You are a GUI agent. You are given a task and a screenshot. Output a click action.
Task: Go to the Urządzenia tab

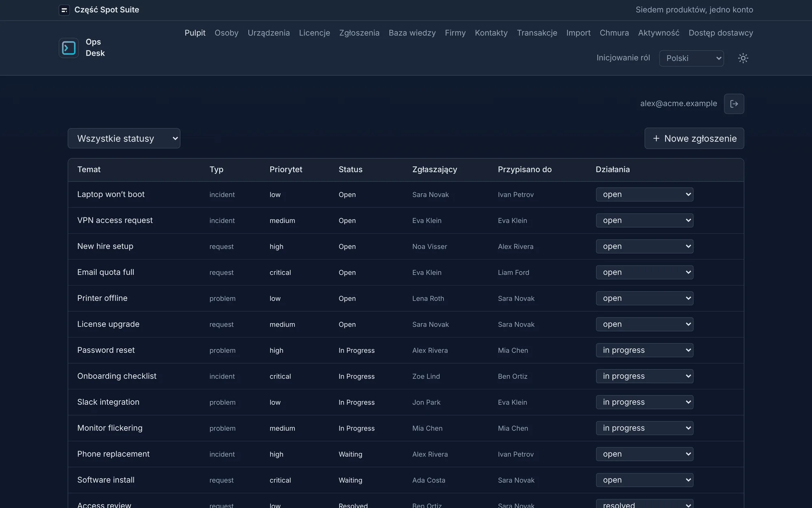[269, 33]
